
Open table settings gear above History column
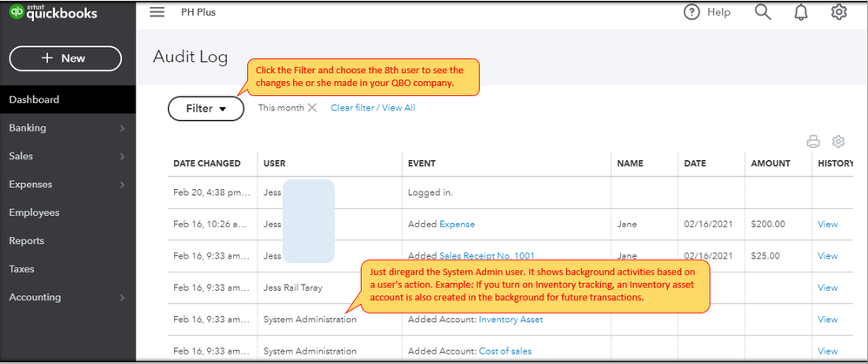[838, 142]
